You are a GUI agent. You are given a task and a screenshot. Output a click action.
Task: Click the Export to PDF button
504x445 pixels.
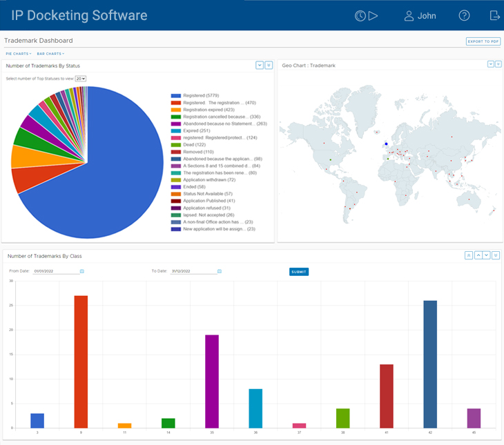tap(483, 41)
